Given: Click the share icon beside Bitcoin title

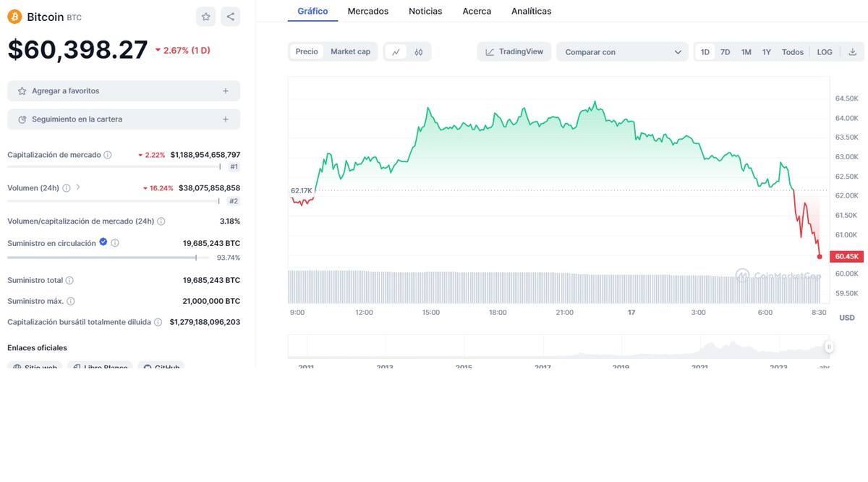Looking at the screenshot, I should pos(230,17).
